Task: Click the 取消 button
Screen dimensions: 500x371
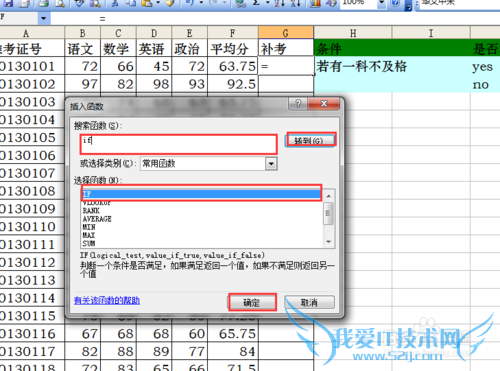Action: coord(309,302)
